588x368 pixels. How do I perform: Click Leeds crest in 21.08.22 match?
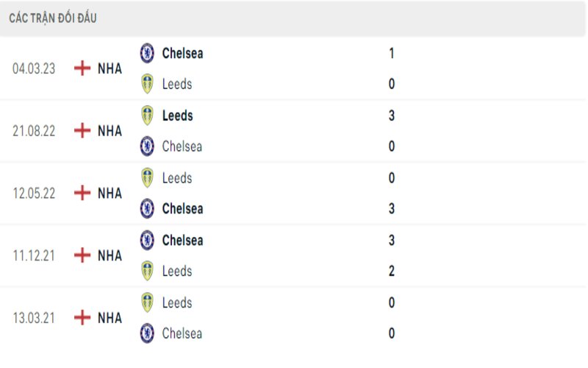(x=147, y=116)
